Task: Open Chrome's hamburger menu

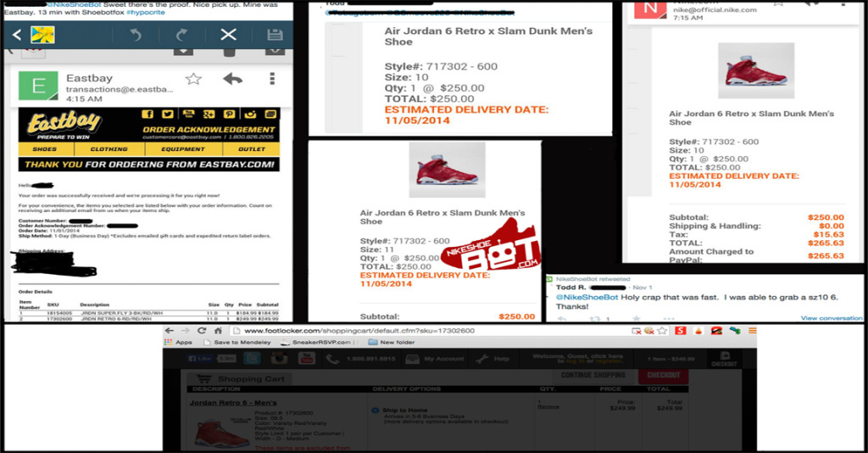Action: (751, 331)
